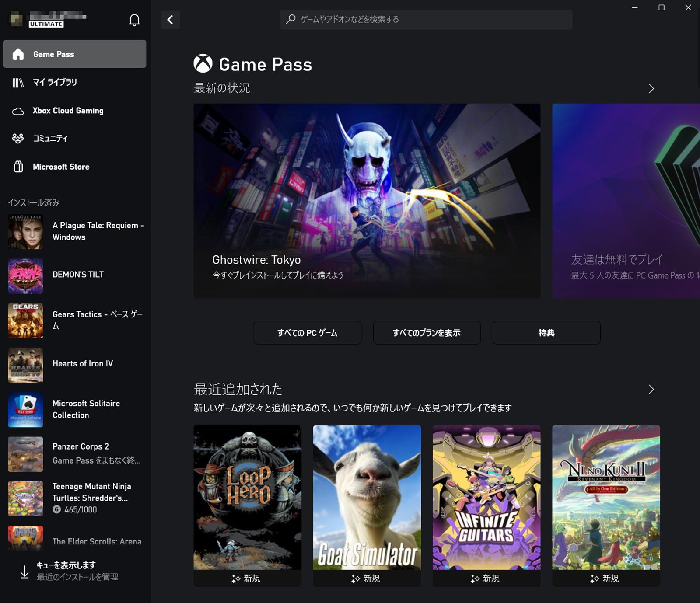Click the Game Pass をまもなく終... notice
The image size is (700, 603).
click(96, 460)
